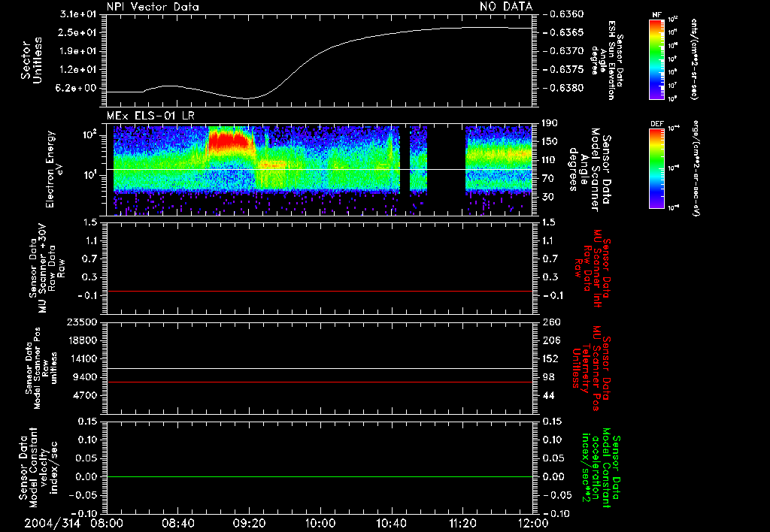The height and width of the screenshot is (532, 770).
Task: Click the '11:20' time tick label
Action: (462, 524)
